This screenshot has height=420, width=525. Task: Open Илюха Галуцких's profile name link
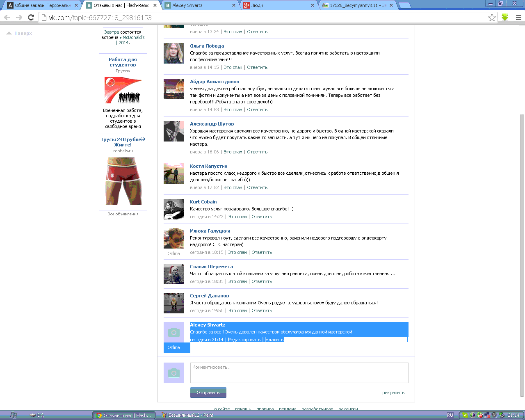click(210, 231)
